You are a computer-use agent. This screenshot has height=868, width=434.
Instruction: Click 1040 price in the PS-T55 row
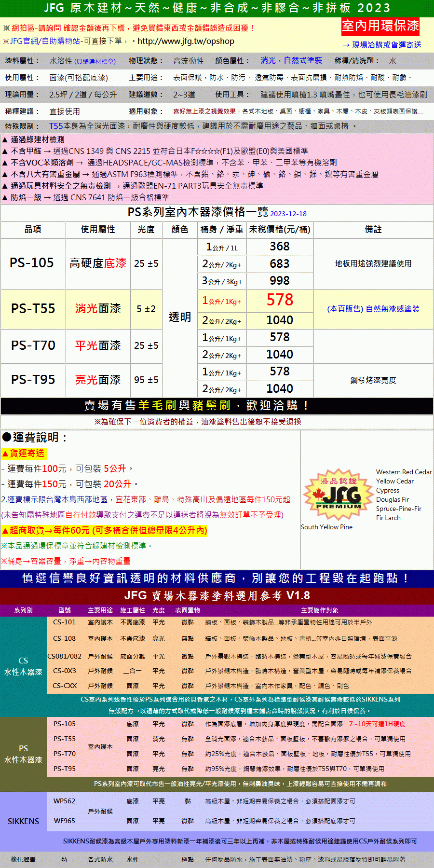(x=280, y=320)
